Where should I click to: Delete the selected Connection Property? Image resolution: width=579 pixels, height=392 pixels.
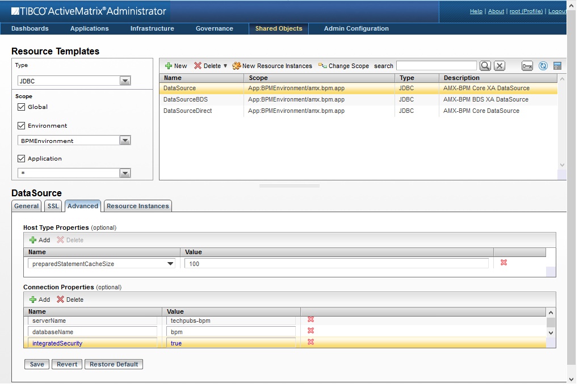pos(70,300)
